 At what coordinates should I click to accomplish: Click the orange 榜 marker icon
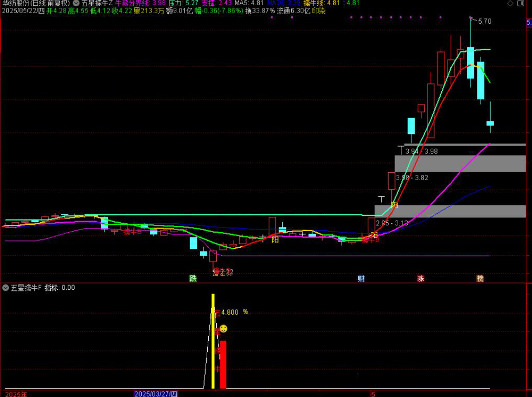point(480,278)
